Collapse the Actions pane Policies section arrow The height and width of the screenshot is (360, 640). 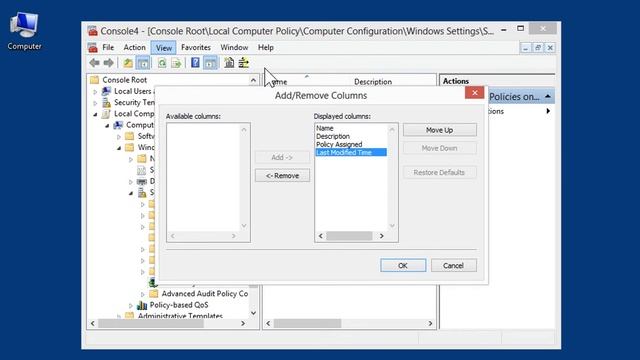(548, 96)
